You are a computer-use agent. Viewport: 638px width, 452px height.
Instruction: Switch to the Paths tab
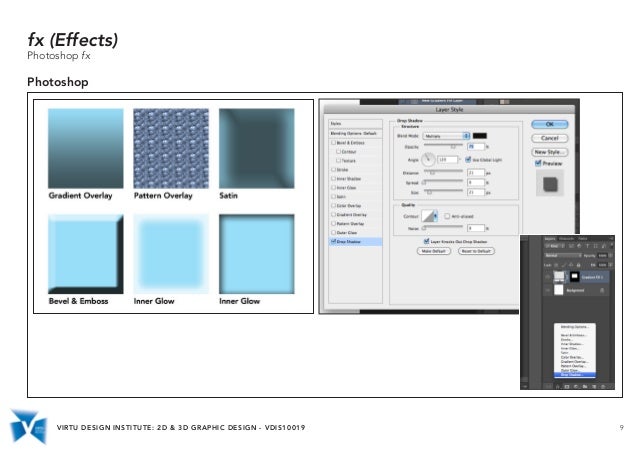pos(583,238)
